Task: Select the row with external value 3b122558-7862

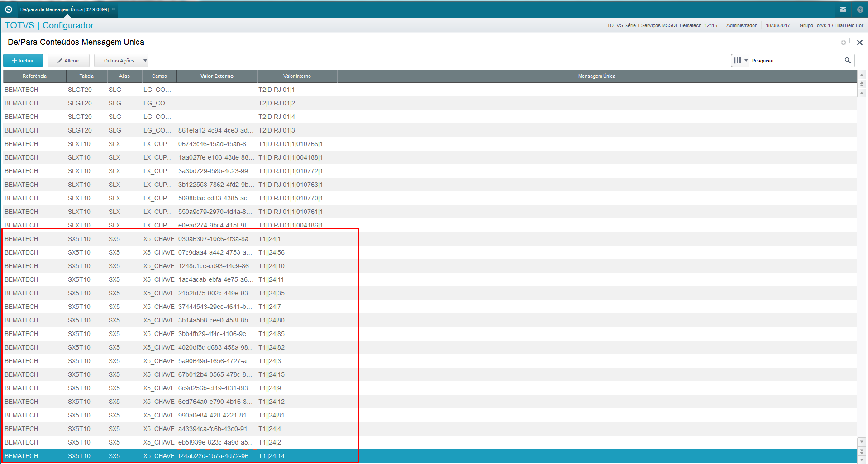Action: point(430,185)
